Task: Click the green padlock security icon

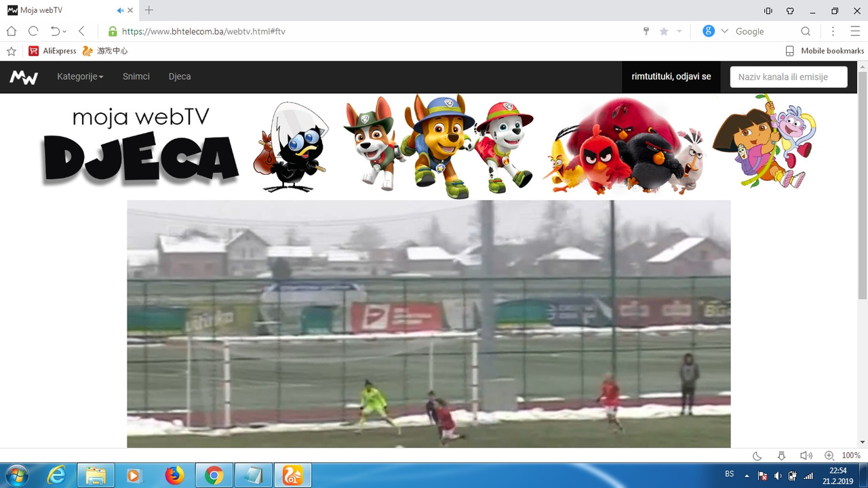Action: (113, 31)
